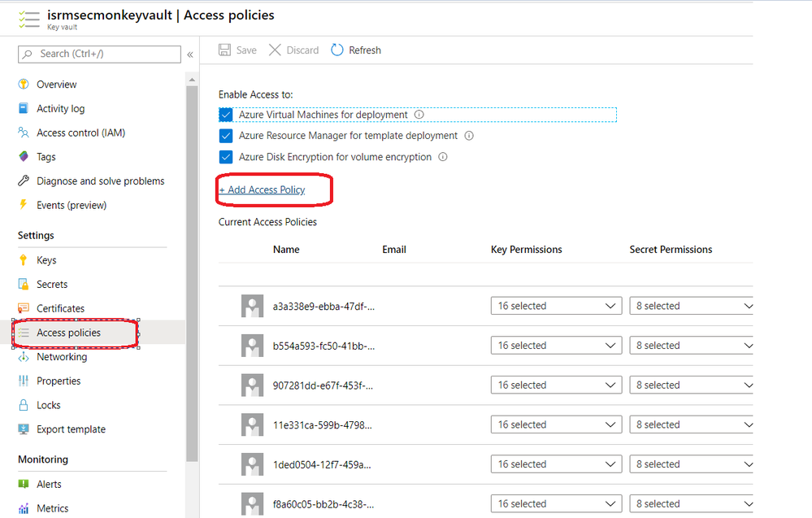The image size is (812, 518).
Task: Collapse the sidebar with double chevron
Action: tap(190, 54)
